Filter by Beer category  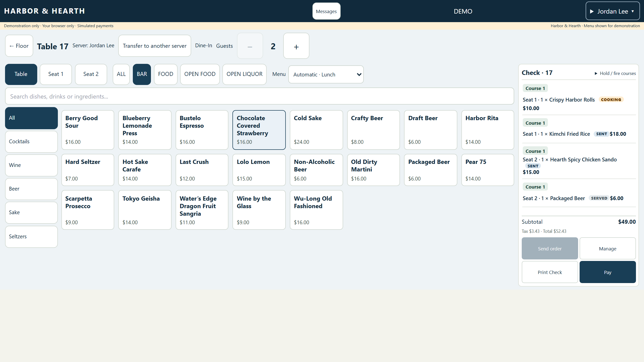coord(31,189)
